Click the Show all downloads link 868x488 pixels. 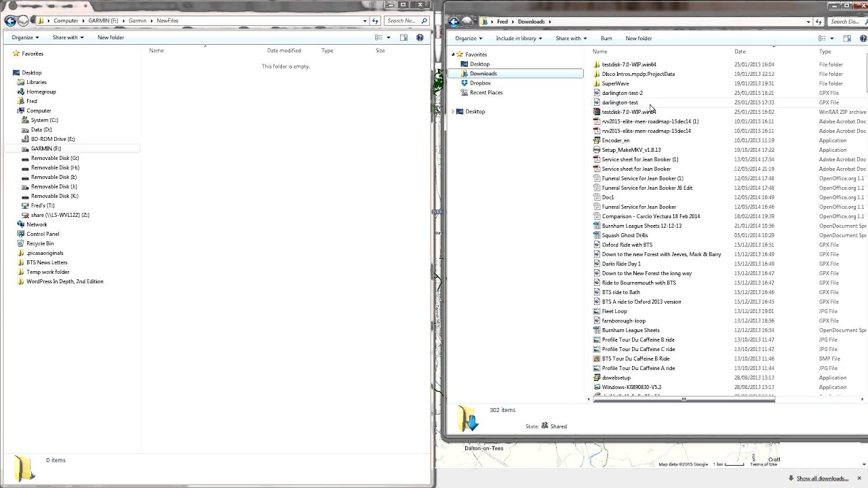pos(822,479)
